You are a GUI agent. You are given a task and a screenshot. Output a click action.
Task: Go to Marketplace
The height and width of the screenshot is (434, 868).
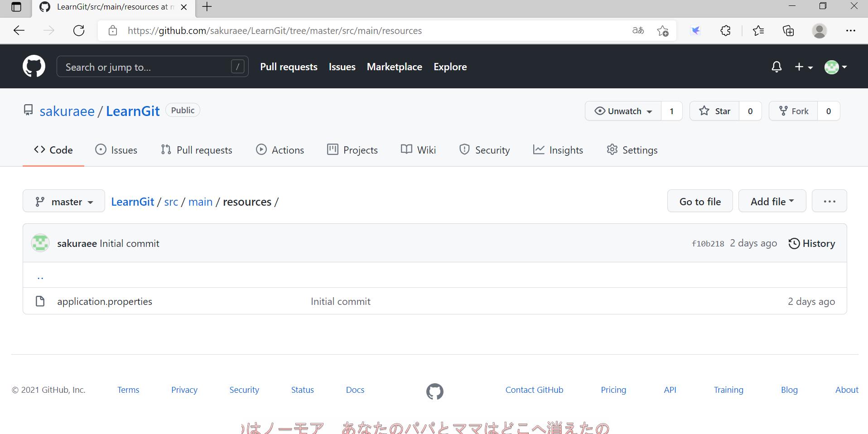coord(394,67)
